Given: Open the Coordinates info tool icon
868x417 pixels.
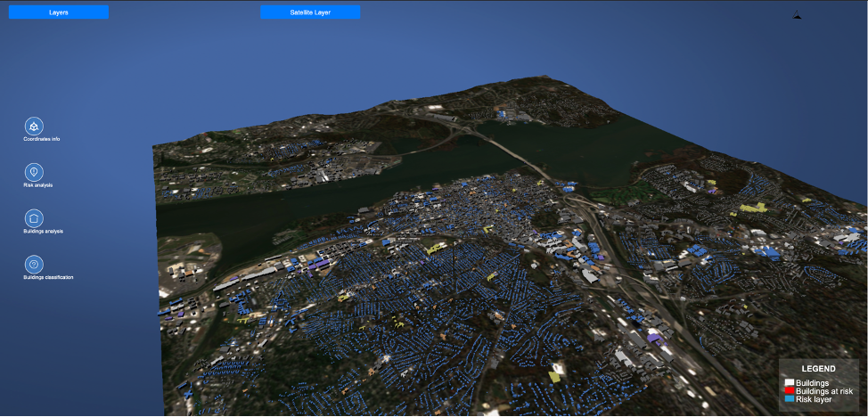Looking at the screenshot, I should pos(35,127).
